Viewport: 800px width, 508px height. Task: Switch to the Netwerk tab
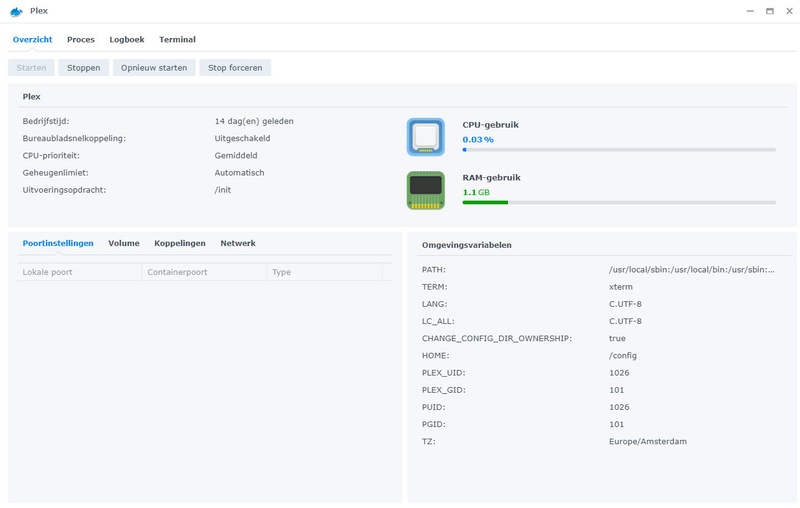tap(238, 243)
